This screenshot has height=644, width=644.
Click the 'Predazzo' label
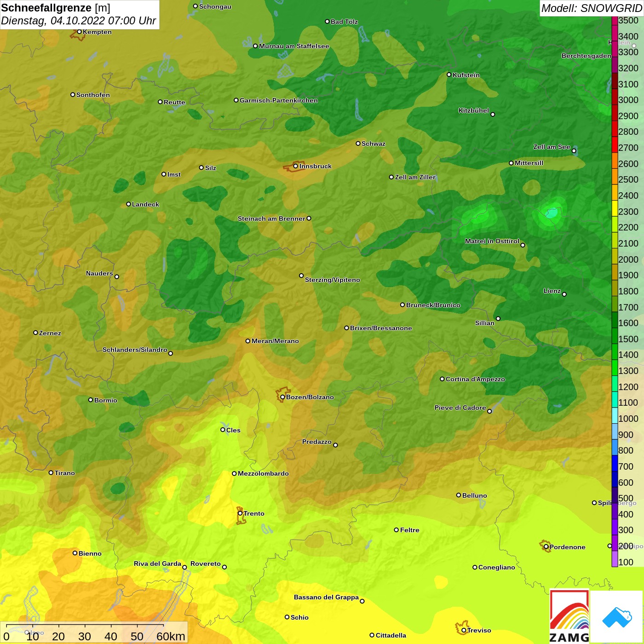tap(317, 442)
